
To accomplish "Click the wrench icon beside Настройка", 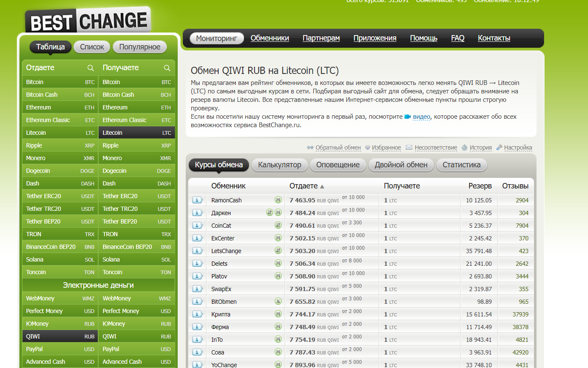I will [x=499, y=147].
